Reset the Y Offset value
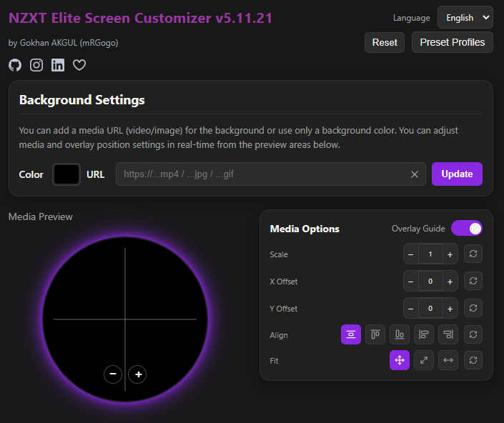The width and height of the screenshot is (504, 423). [473, 308]
